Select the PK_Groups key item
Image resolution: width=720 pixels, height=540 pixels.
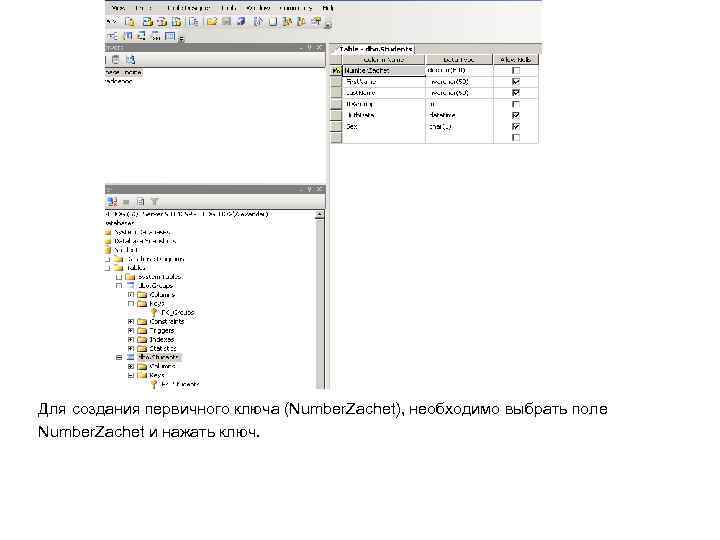pos(178,313)
